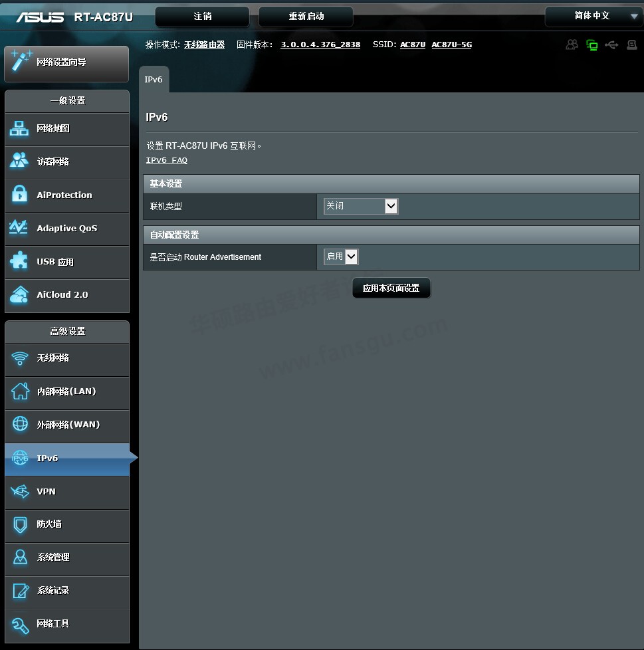
Task: Click the 是否启动 Router Advertisement label
Action: click(205, 257)
